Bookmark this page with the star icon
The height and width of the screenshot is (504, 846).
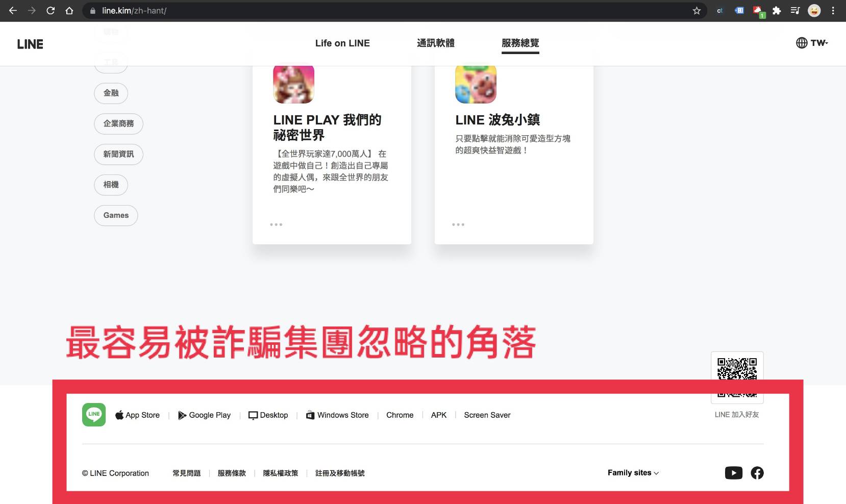point(696,10)
